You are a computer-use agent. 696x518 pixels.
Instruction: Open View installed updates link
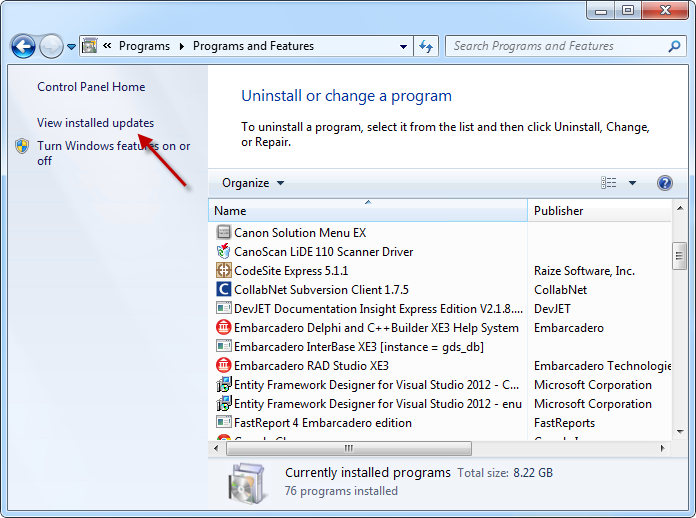95,123
